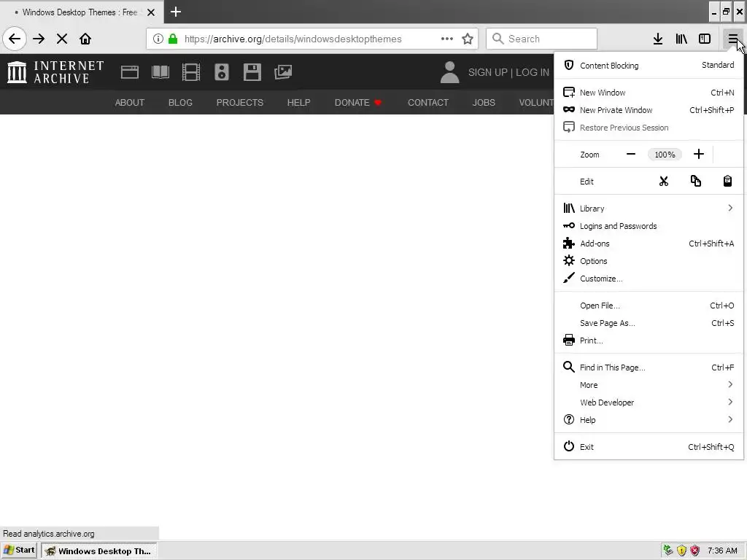Paste using the clipboard icon

pyautogui.click(x=727, y=182)
